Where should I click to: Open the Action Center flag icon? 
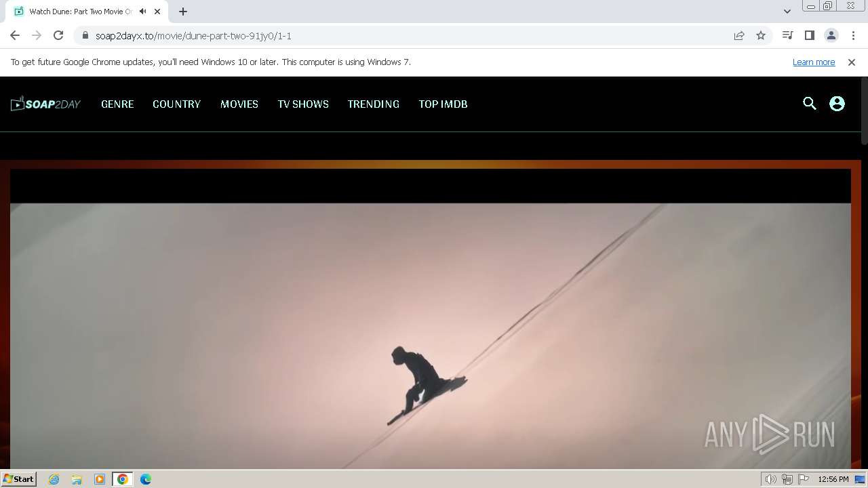click(804, 479)
